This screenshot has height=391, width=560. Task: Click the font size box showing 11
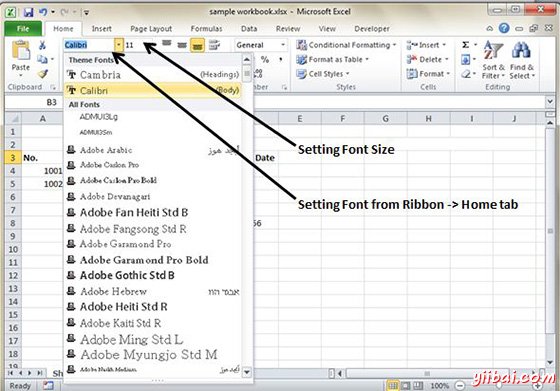[x=134, y=45]
